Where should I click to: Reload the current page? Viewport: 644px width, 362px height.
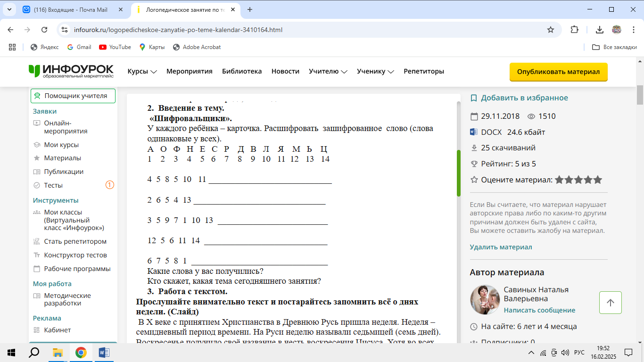tap(44, 30)
